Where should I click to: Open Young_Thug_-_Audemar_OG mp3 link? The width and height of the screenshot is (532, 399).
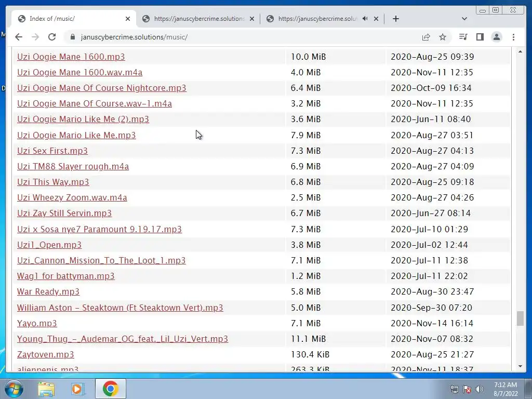click(123, 339)
